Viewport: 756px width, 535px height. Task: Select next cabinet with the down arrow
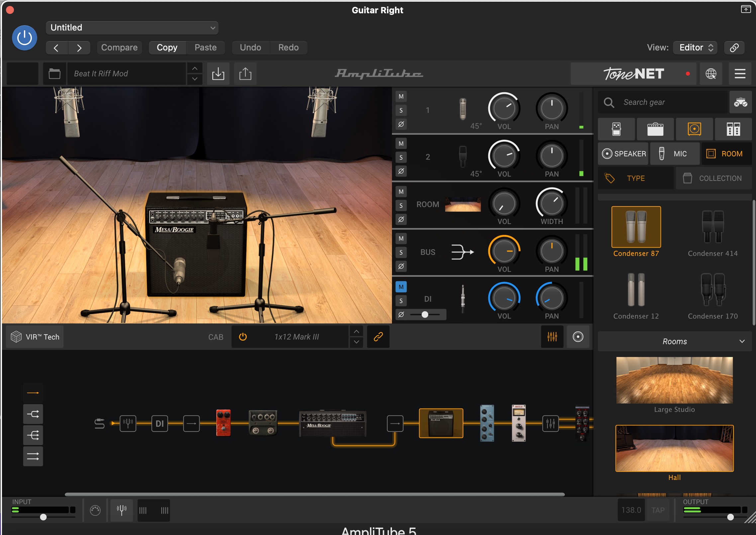tap(356, 343)
